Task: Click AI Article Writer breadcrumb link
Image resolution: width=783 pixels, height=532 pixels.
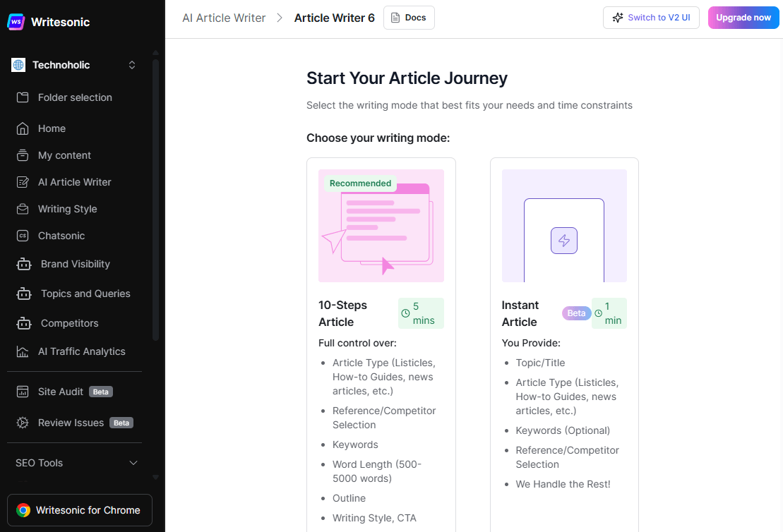Action: (224, 18)
